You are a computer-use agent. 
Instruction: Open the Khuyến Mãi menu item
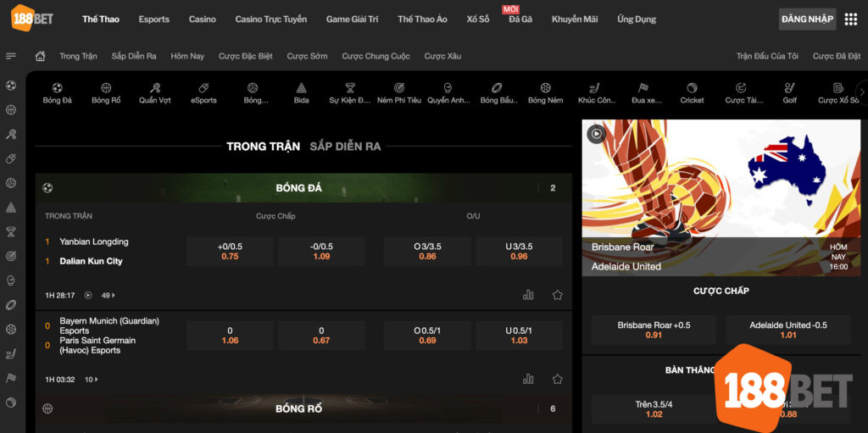575,19
